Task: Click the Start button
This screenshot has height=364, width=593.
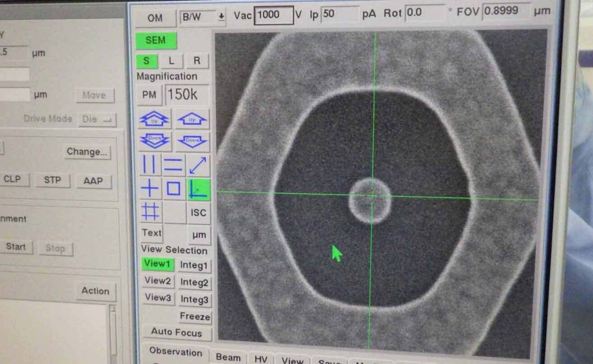Action: pos(16,247)
